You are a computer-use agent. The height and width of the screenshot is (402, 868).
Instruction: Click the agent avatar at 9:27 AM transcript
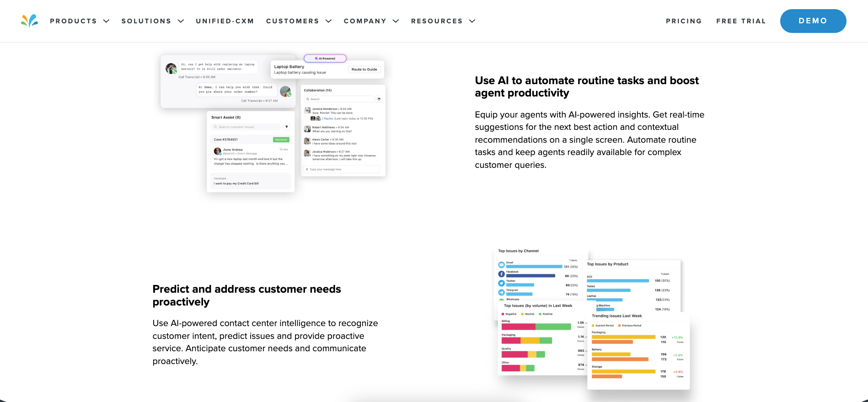tap(286, 91)
